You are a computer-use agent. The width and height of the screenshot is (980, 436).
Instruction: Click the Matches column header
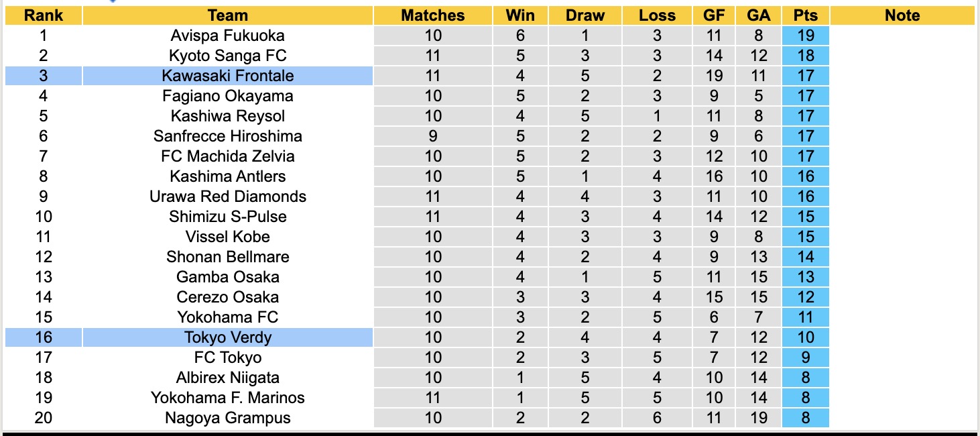pos(433,15)
